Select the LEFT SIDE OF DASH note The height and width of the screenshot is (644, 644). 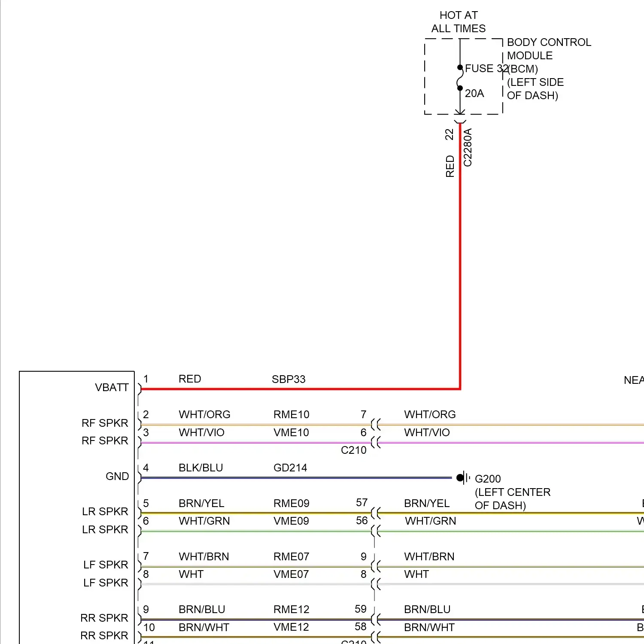535,89
